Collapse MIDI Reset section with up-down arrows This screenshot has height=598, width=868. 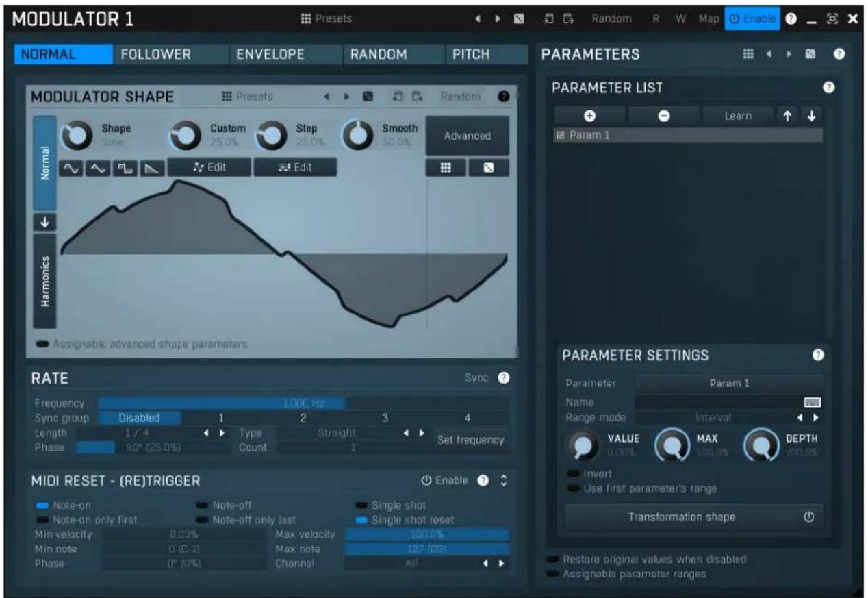(504, 481)
